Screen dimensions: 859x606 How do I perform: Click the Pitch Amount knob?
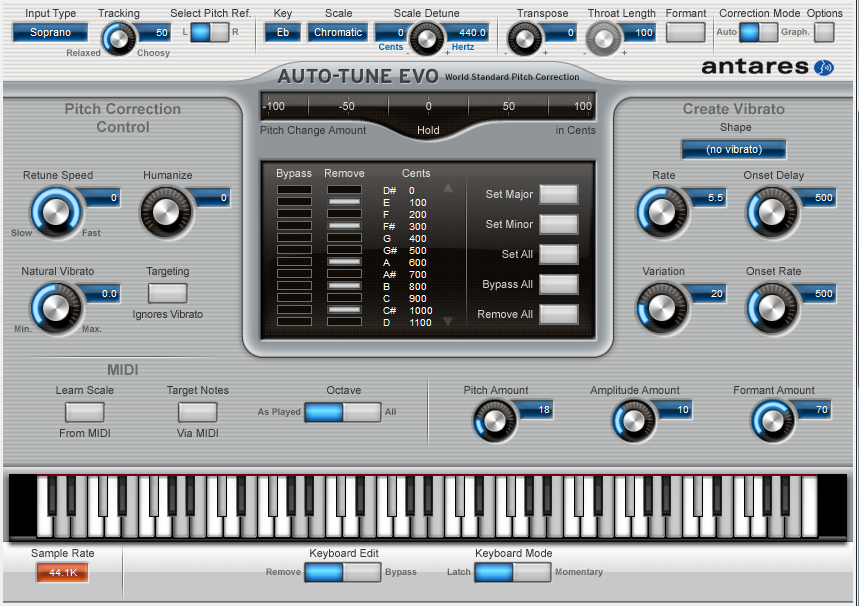click(x=494, y=421)
